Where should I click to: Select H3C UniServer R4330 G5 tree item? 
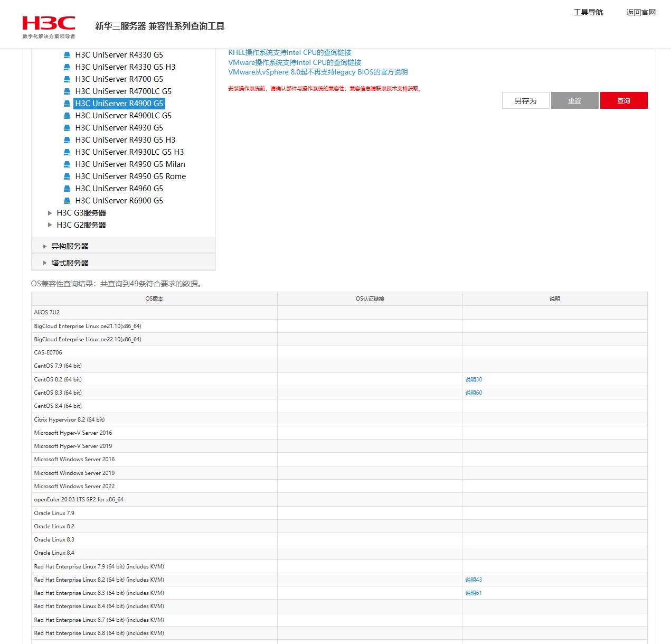[x=119, y=55]
